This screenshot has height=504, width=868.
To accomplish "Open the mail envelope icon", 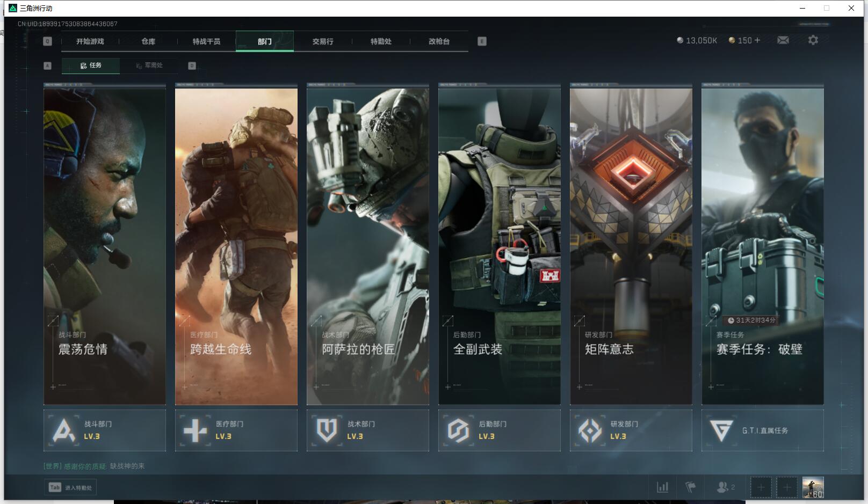I will click(783, 40).
